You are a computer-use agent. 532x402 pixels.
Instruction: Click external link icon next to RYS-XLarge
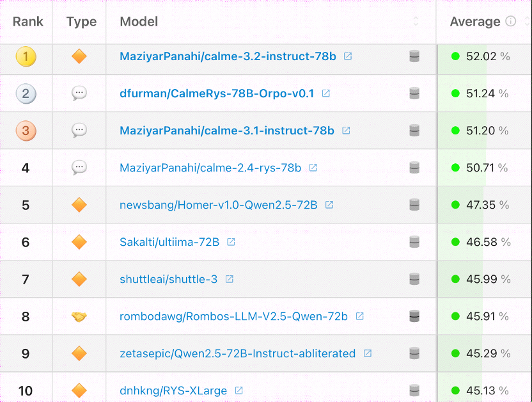click(239, 390)
